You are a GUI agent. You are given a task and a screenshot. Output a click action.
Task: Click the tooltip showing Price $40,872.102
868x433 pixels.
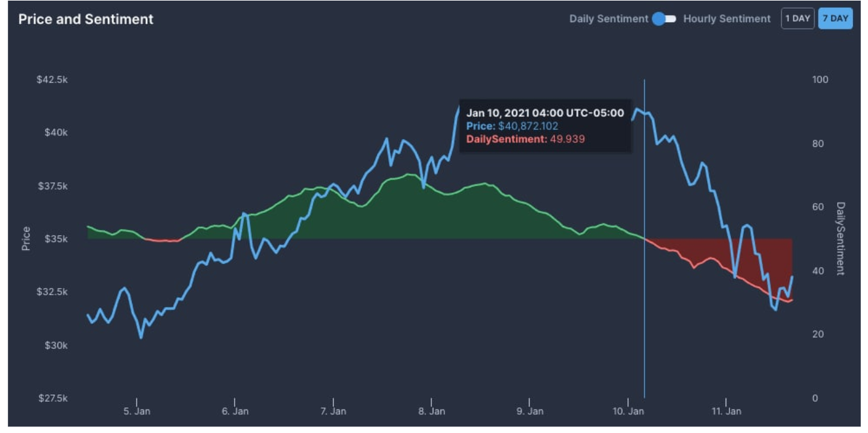(x=545, y=126)
